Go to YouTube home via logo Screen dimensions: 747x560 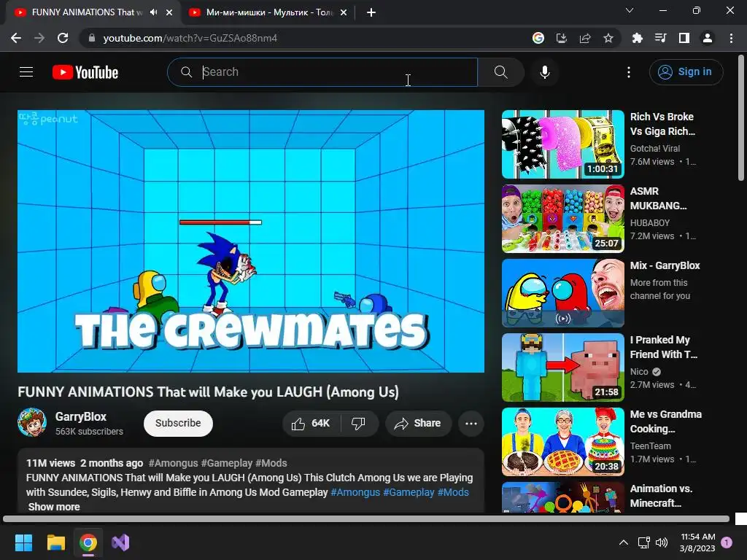point(85,72)
